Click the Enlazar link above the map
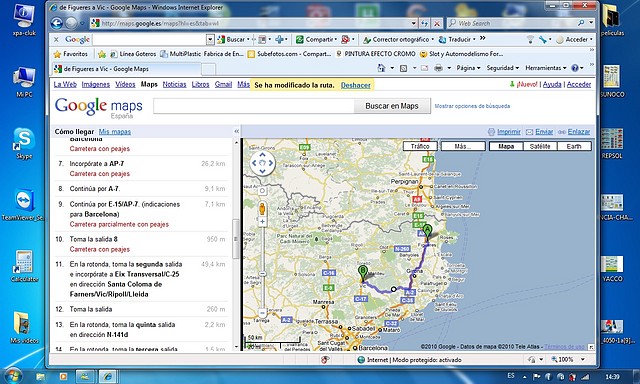 tap(579, 131)
